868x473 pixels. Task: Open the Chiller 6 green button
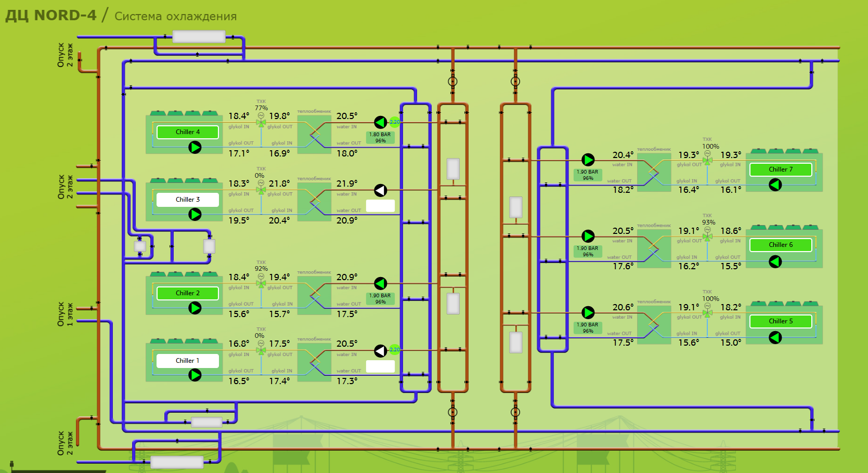point(781,245)
